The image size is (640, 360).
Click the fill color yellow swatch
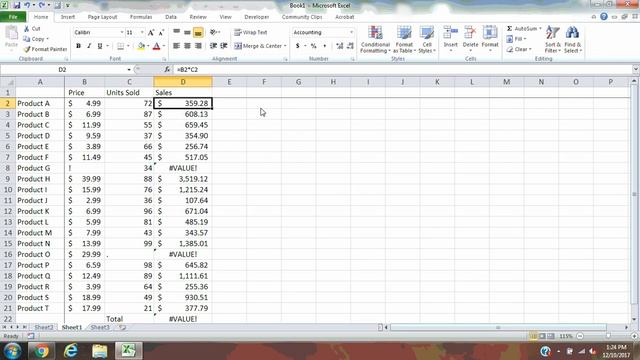[x=141, y=46]
